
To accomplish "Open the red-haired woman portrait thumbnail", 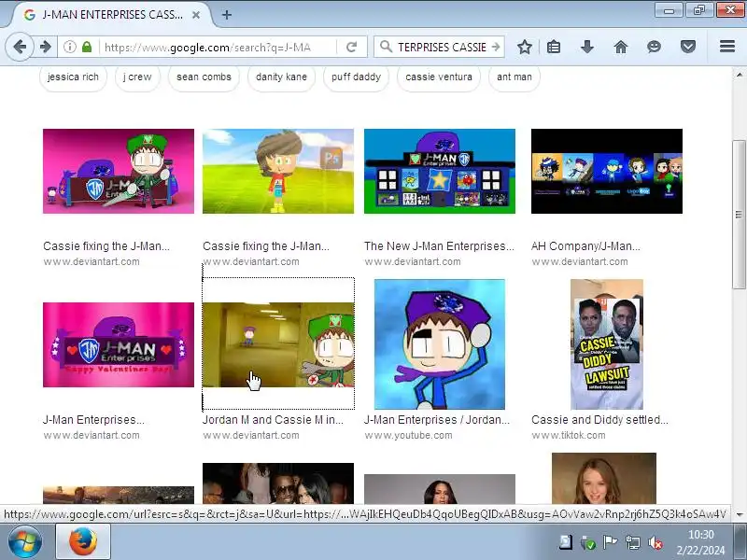I will [603, 478].
